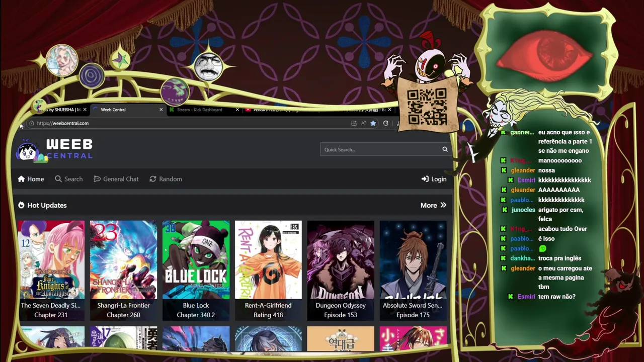Open Dungeon Odyssey cover thumbnail
Image resolution: width=644 pixels, height=362 pixels.
pos(341,260)
